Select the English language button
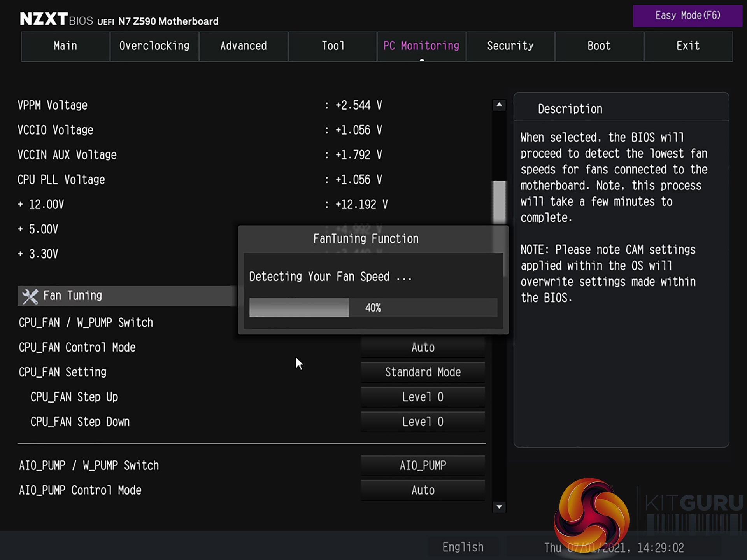This screenshot has width=747, height=560. 463,548
